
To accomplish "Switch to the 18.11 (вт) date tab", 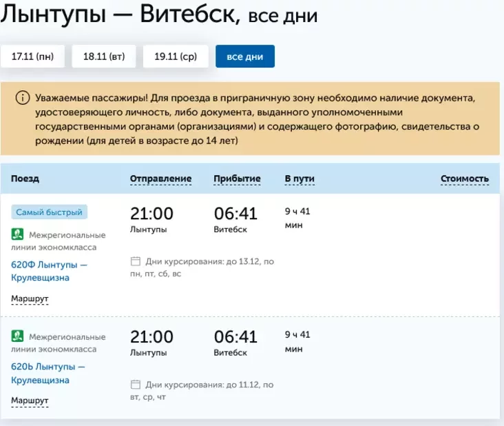I will click(104, 57).
